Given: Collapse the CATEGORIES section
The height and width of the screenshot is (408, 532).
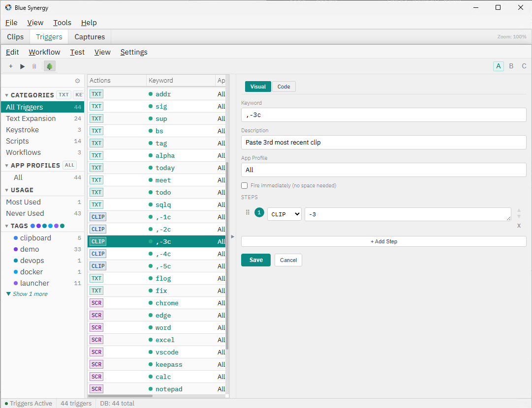Looking at the screenshot, I should click(6, 95).
